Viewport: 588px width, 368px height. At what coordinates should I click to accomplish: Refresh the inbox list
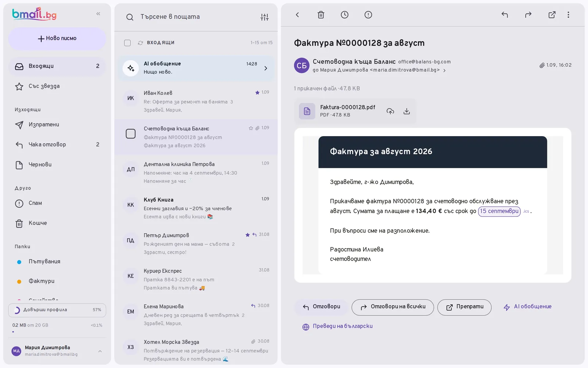tap(140, 43)
